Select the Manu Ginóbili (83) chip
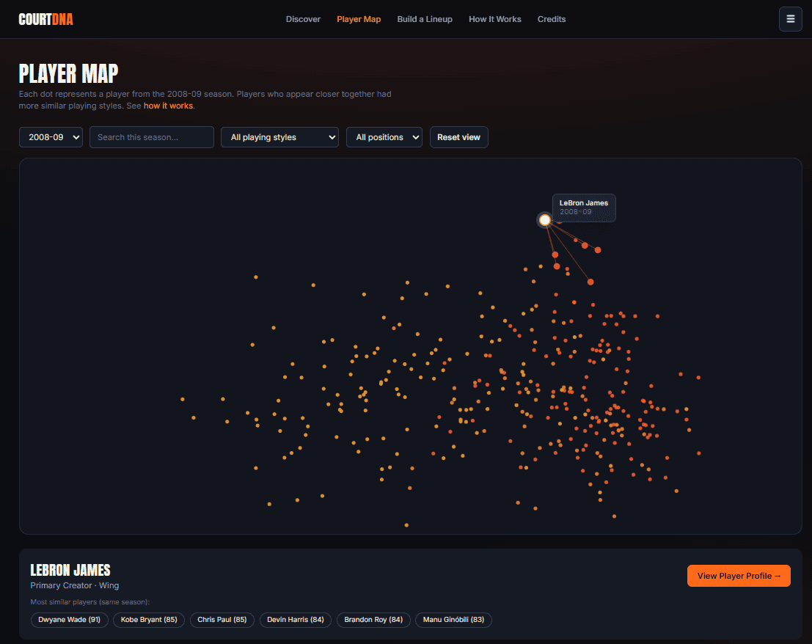 (453, 620)
